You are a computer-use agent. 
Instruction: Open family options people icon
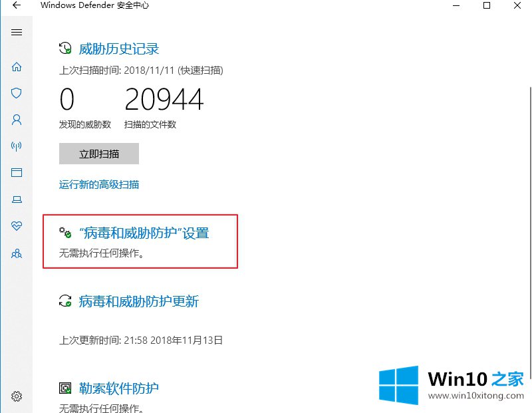16,253
